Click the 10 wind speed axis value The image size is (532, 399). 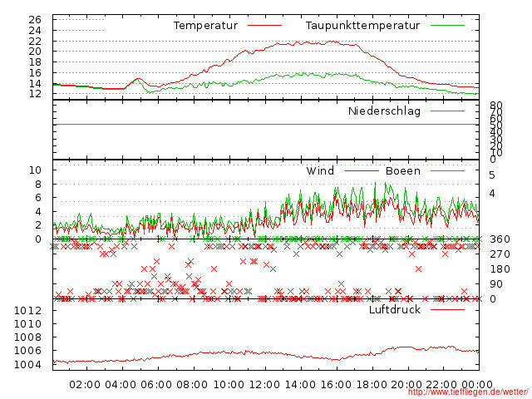coord(35,170)
